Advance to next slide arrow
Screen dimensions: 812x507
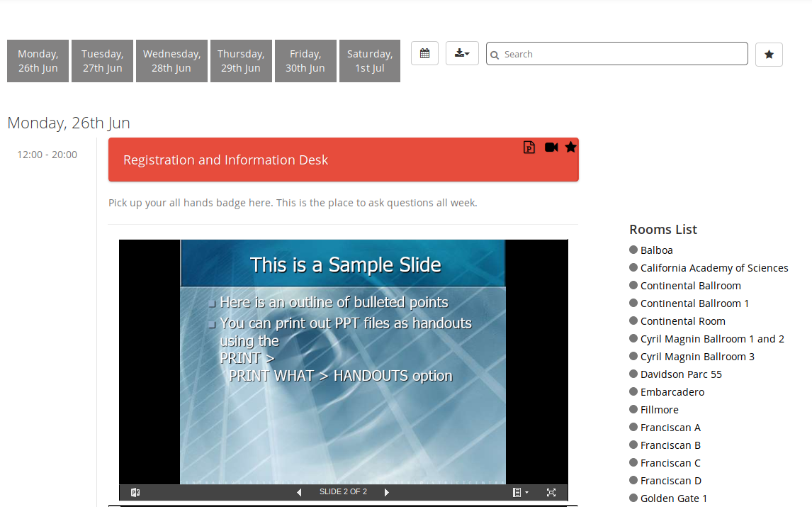point(386,493)
